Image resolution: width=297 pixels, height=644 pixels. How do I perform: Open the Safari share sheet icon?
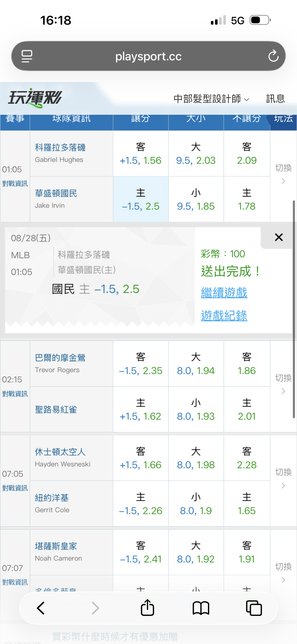(x=147, y=607)
